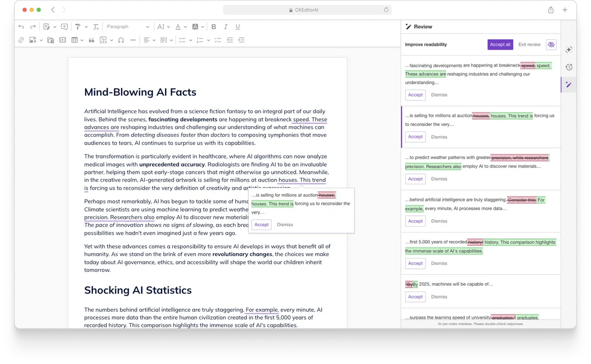
Task: Open the history clock sidebar icon
Action: (x=569, y=67)
